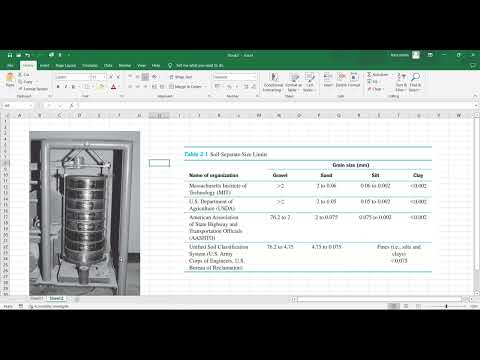The width and height of the screenshot is (480, 360).
Task: Click the Insert cells button
Action: 328,80
